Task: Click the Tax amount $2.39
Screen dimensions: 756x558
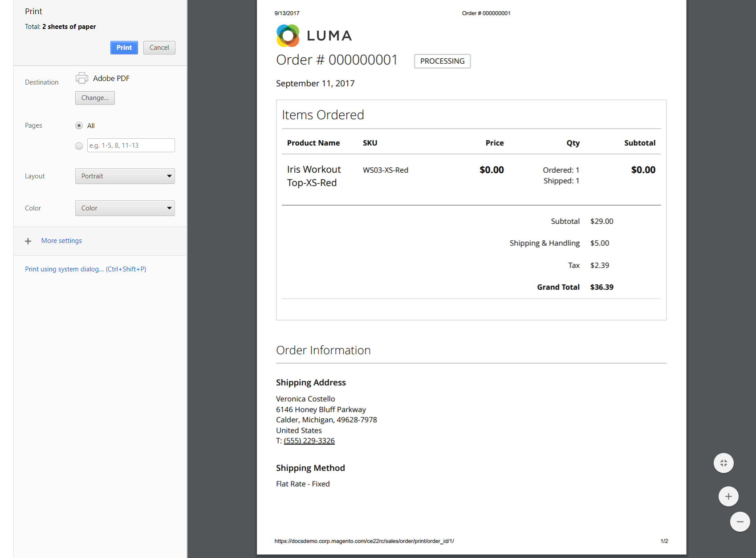Action: coord(600,266)
